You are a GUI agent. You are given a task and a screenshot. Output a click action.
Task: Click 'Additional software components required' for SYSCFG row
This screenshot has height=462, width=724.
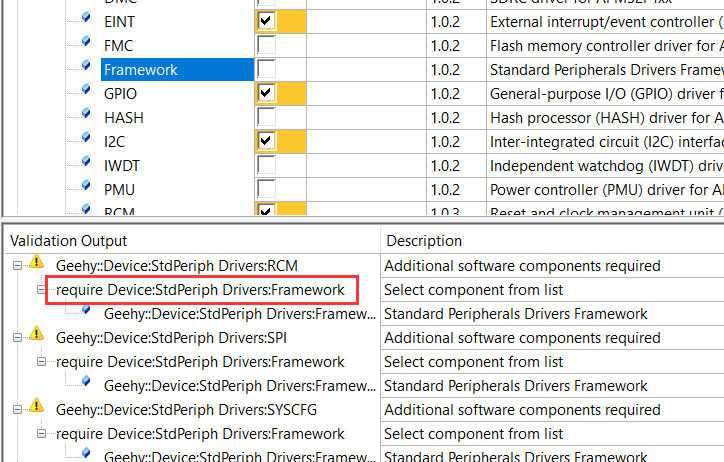(x=522, y=410)
